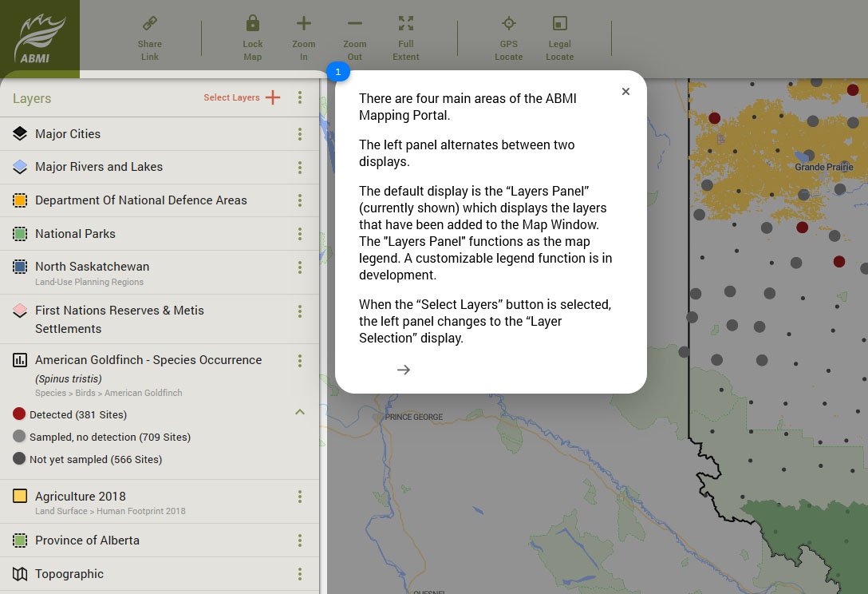The image size is (868, 594).
Task: Click the Prince George map label
Action: click(413, 417)
